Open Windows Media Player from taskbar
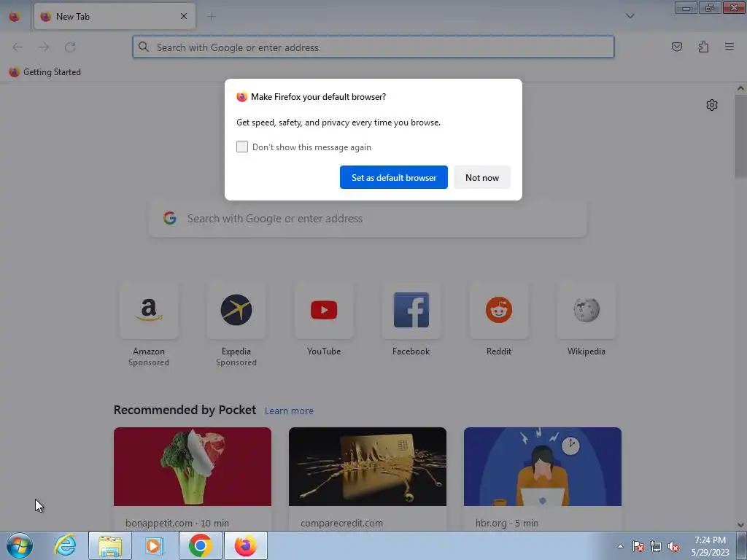The width and height of the screenshot is (747, 560). (154, 545)
